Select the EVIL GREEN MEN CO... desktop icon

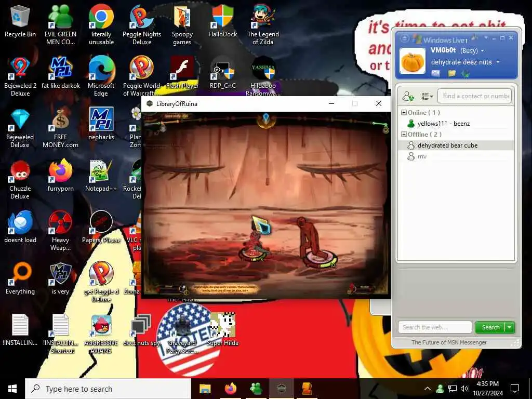[60, 24]
